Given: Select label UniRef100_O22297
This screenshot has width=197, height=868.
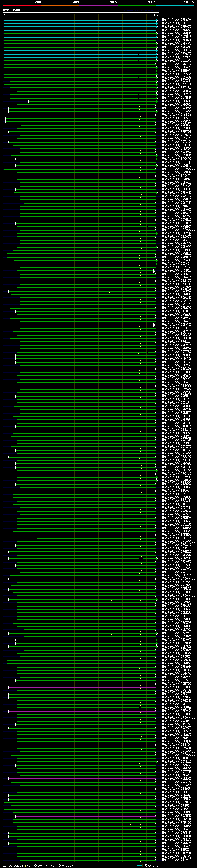Looking at the screenshot, I should [176, 457].
